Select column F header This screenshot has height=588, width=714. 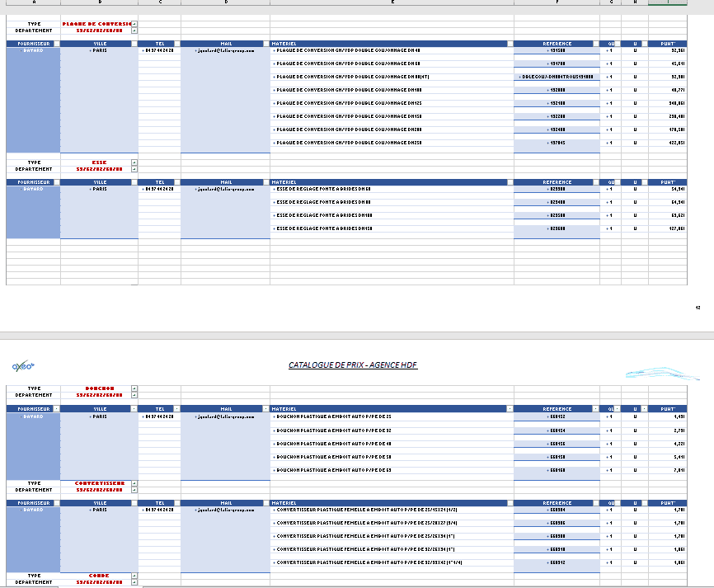557,2
